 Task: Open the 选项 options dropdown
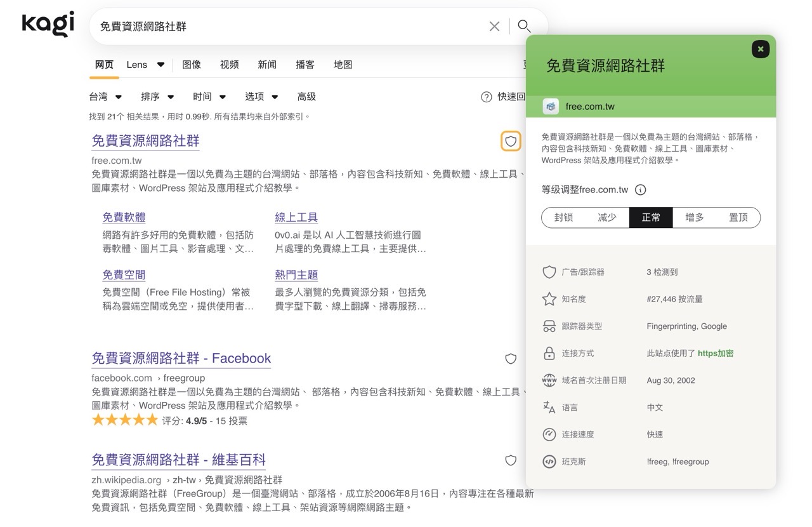tap(261, 97)
